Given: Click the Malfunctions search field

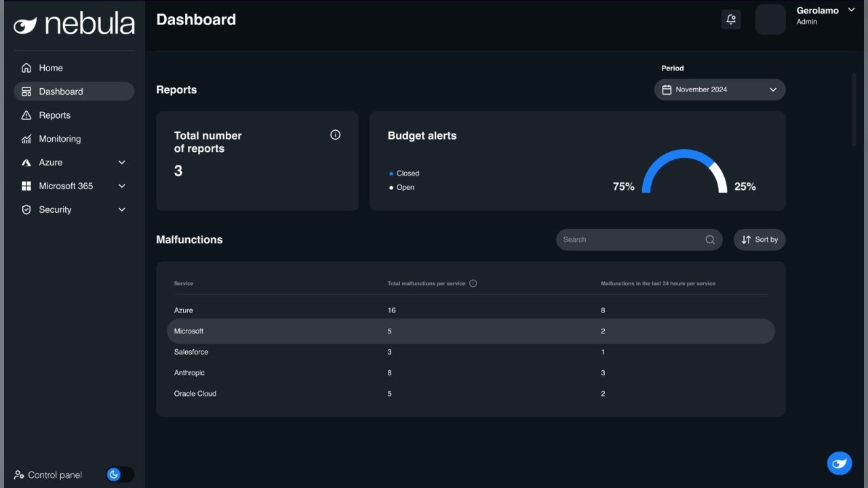Looking at the screenshot, I should pos(631,239).
